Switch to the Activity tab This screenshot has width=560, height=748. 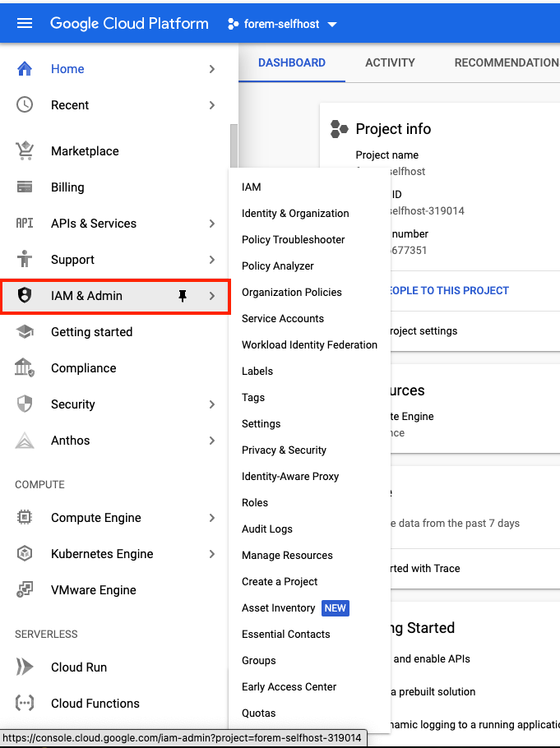[x=390, y=62]
